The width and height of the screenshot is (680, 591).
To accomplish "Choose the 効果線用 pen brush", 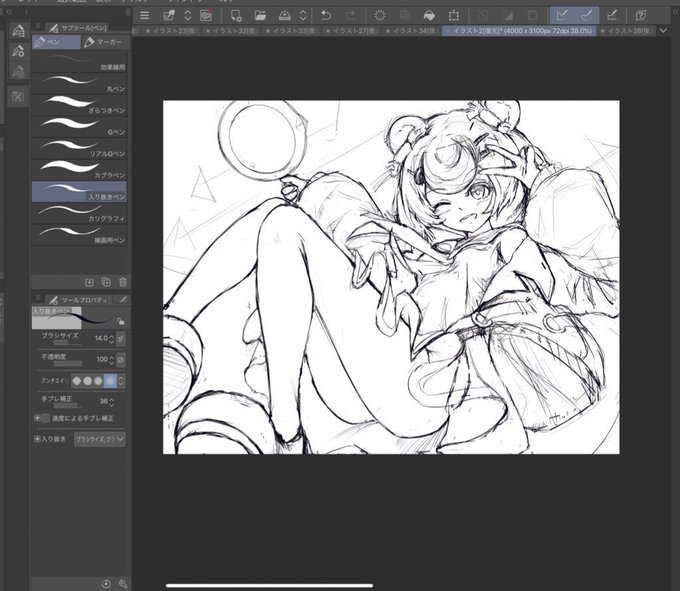I will tap(79, 62).
